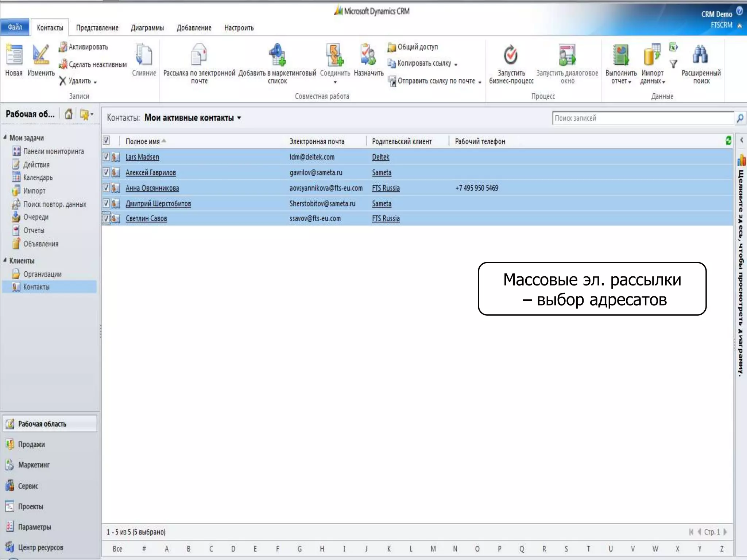747x560 pixels.
Task: Click the Edit record pencil icon
Action: (40, 55)
